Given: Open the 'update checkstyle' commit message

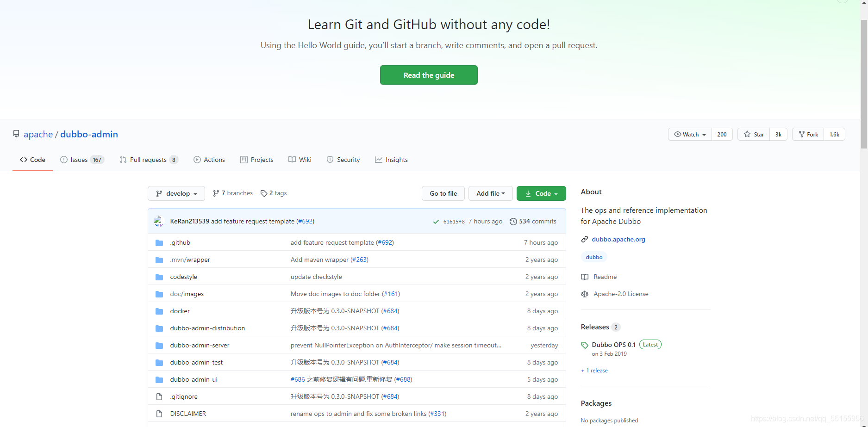Looking at the screenshot, I should pos(316,277).
